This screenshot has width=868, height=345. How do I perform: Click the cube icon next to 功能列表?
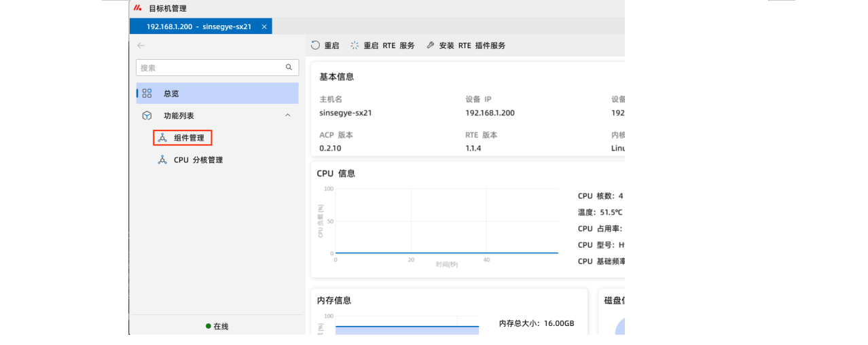coord(147,115)
